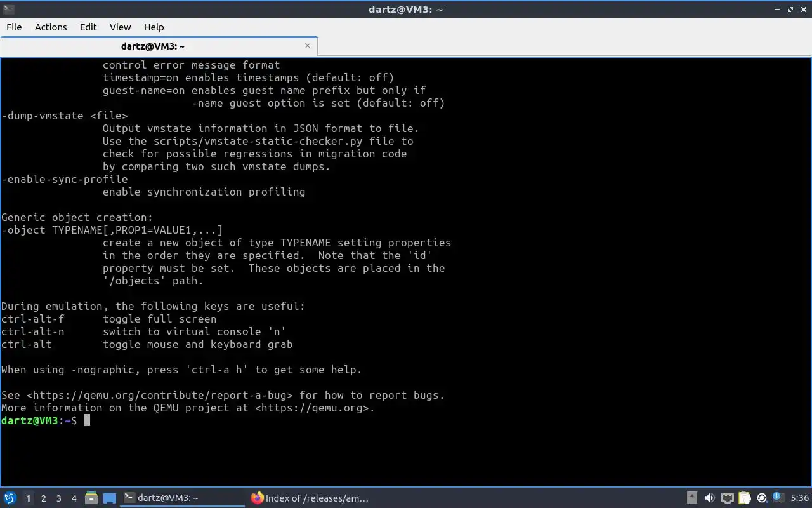Viewport: 812px width, 508px height.
Task: Click the 'ctrl-alt-n' virtual console line
Action: (144, 331)
